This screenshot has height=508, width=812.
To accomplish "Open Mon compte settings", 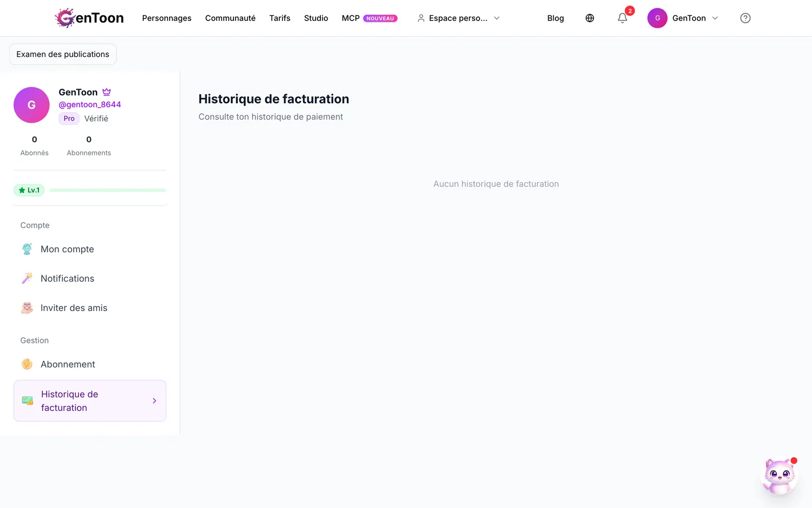I will point(90,249).
